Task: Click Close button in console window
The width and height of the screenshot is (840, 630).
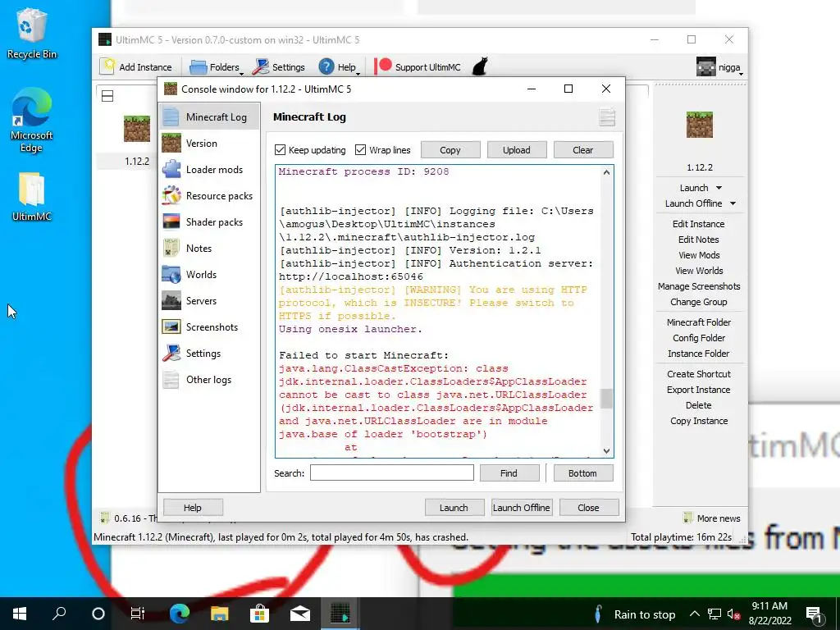Action: coord(589,507)
